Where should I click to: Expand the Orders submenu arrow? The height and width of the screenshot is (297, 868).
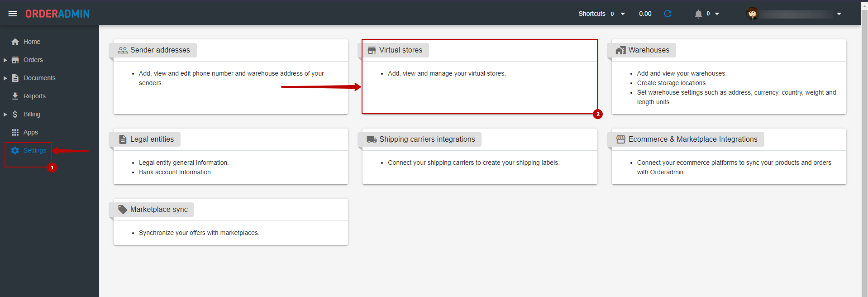point(5,60)
